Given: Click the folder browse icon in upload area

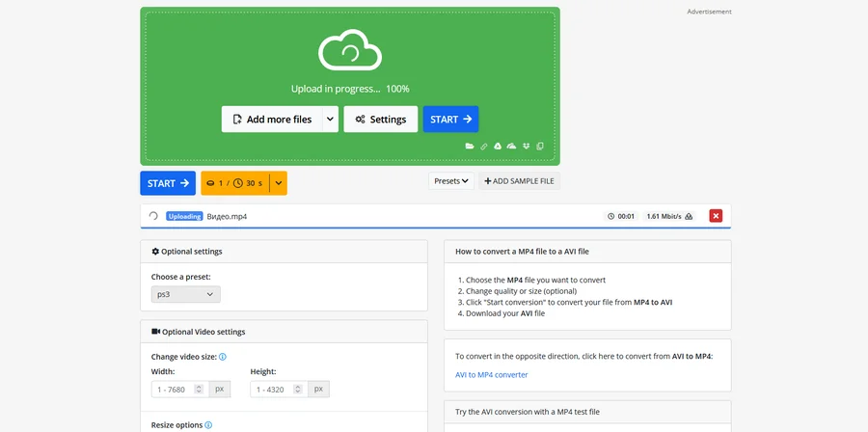Looking at the screenshot, I should [x=470, y=147].
